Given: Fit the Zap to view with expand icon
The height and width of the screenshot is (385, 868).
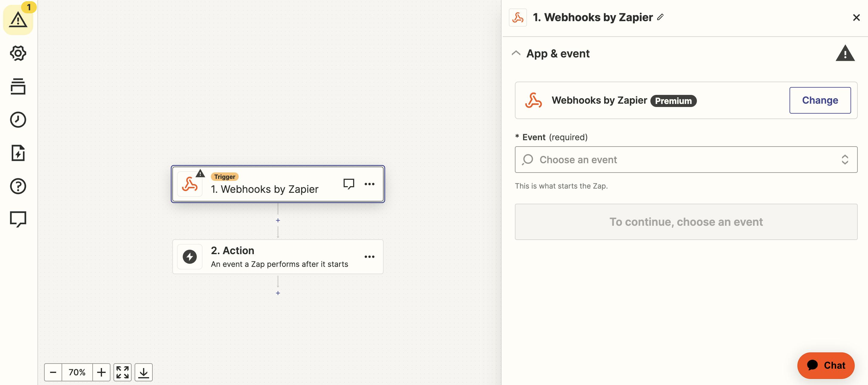Looking at the screenshot, I should 122,372.
